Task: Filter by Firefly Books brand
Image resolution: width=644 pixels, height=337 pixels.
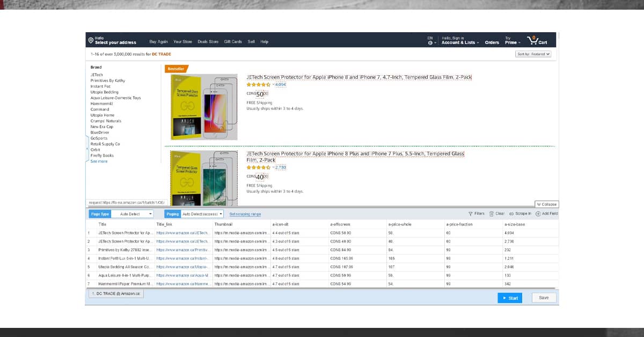Action: click(102, 155)
